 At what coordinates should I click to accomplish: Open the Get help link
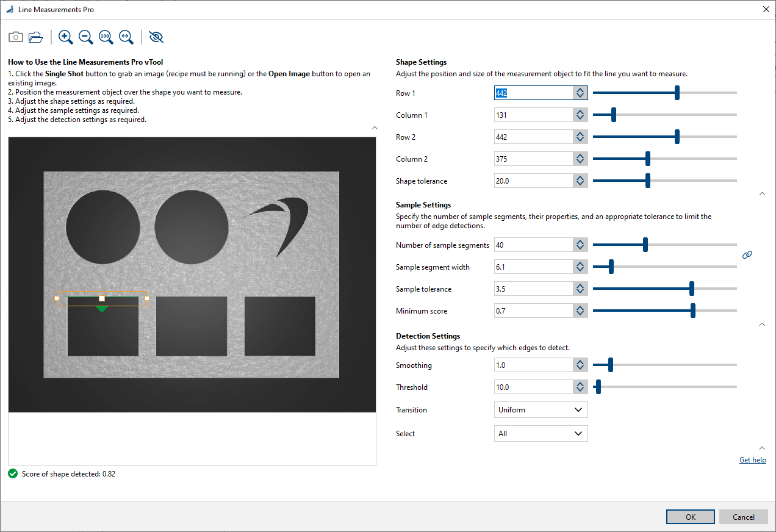click(753, 460)
